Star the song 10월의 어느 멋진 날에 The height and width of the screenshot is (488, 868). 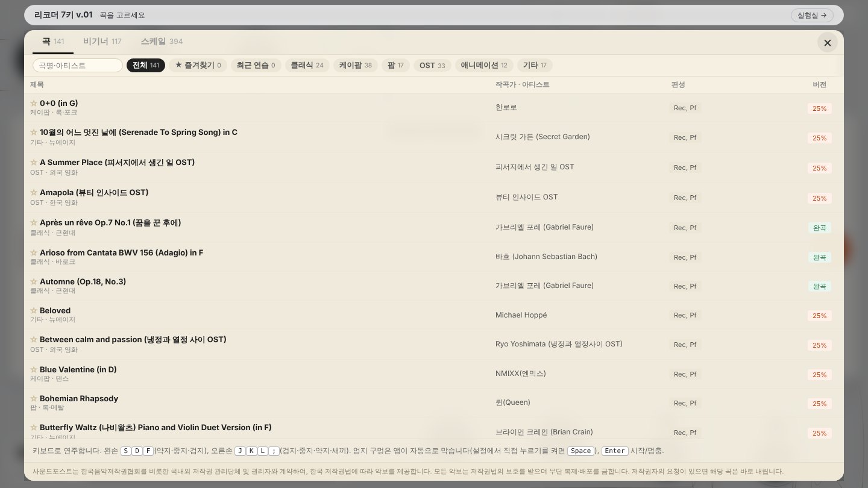click(34, 132)
